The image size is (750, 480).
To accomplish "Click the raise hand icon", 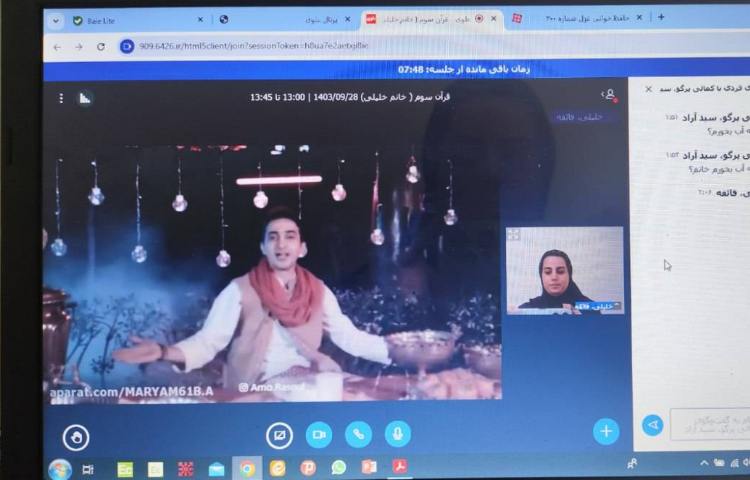I will (x=76, y=435).
